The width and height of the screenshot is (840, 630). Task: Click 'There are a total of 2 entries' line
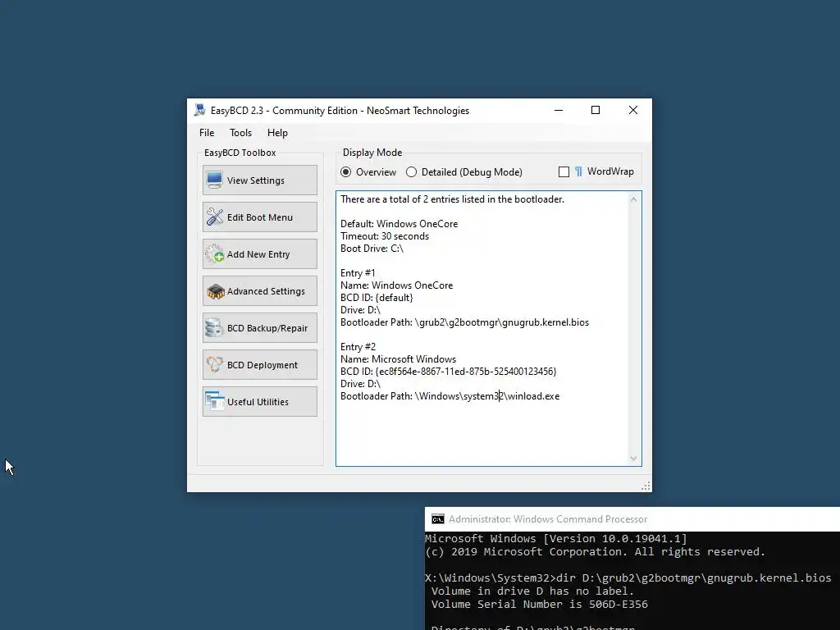click(x=452, y=199)
